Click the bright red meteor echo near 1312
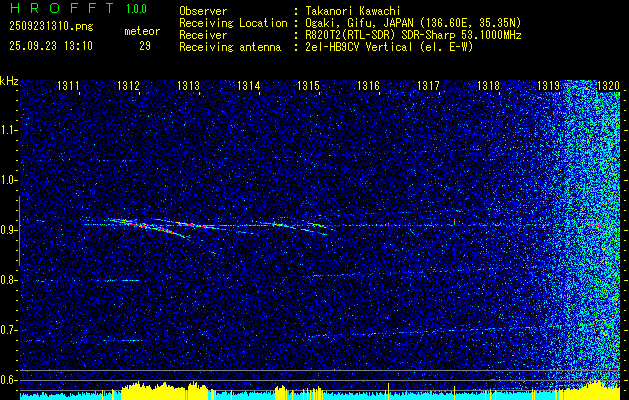 [154, 227]
